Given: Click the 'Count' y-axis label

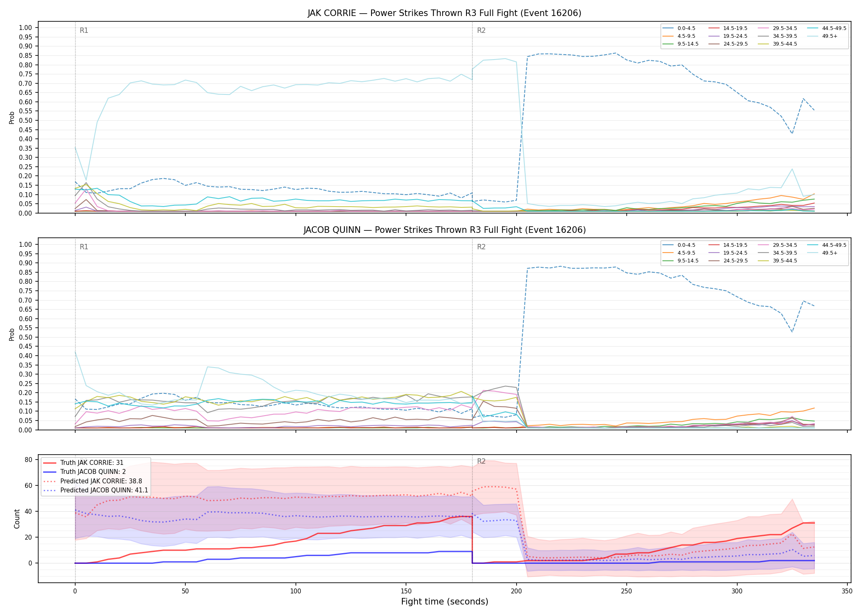Looking at the screenshot, I should (x=17, y=519).
